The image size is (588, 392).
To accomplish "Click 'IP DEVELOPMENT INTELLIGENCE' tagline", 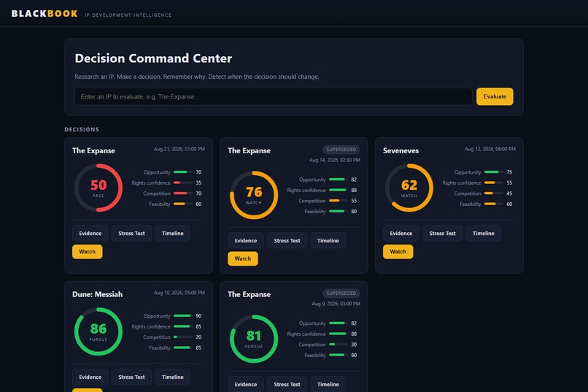I will (128, 15).
